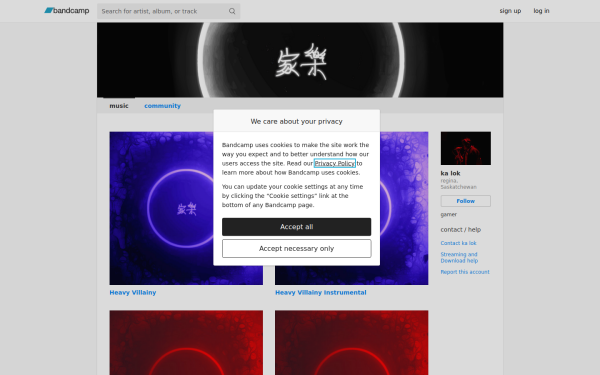
Task: Click the 'contact / help' heading
Action: (x=461, y=230)
